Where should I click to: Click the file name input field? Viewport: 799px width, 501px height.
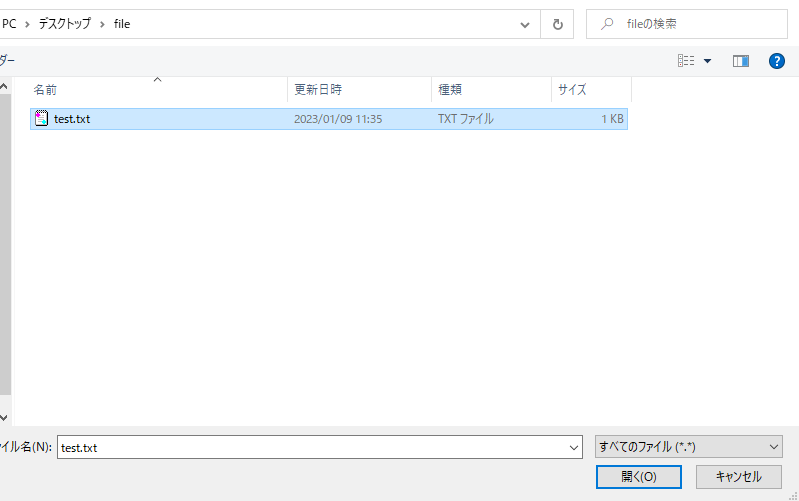(x=319, y=447)
